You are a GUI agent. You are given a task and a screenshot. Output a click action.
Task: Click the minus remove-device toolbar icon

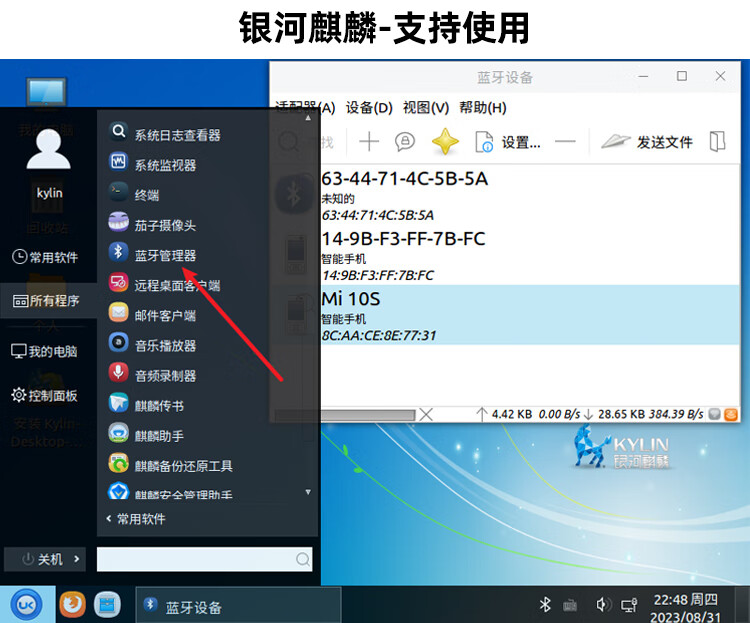point(565,142)
